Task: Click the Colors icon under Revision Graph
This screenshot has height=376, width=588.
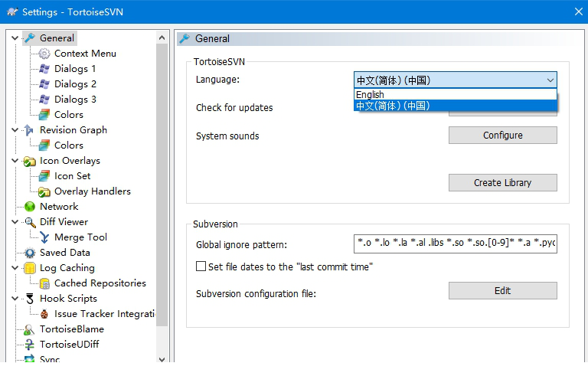Action: click(x=44, y=145)
